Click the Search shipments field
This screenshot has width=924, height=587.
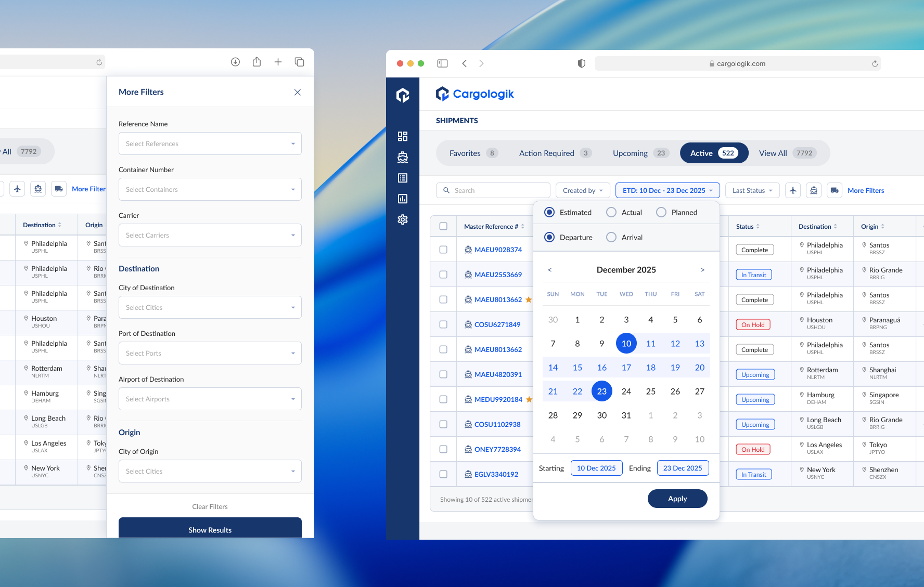493,190
